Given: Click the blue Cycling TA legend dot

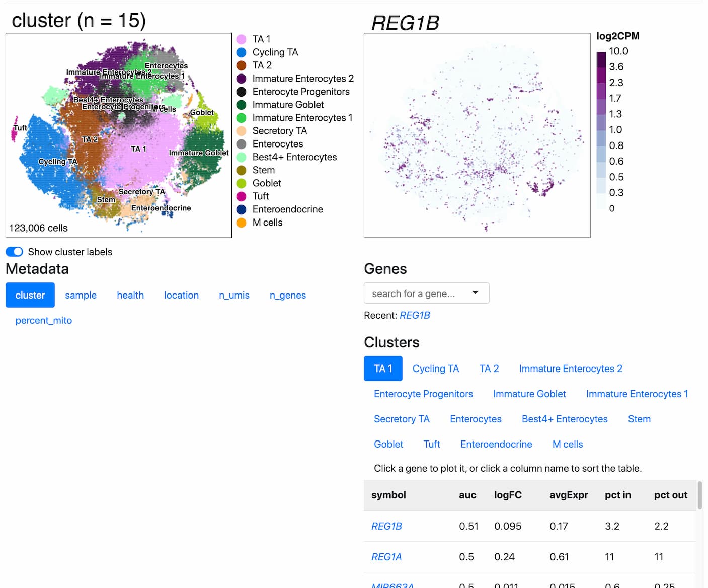Looking at the screenshot, I should coord(242,52).
